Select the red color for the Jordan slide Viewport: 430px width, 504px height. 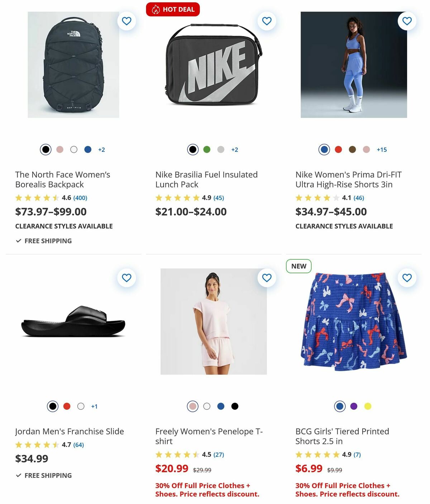pyautogui.click(x=67, y=406)
